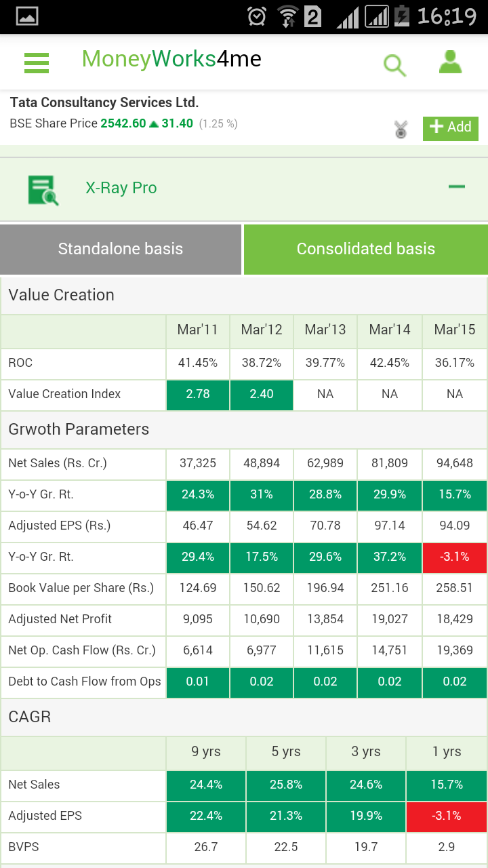Tap the MoneyWorks4me logo
Viewport: 488px width, 868px height.
click(x=171, y=60)
